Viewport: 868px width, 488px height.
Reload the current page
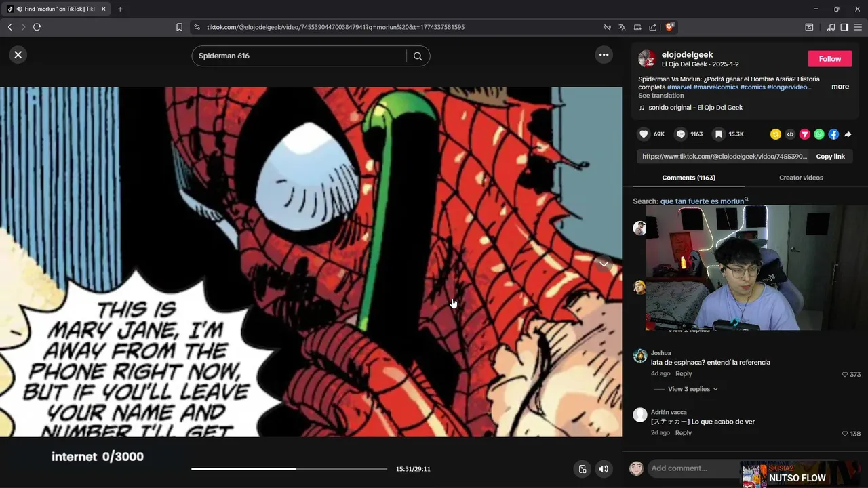(37, 27)
